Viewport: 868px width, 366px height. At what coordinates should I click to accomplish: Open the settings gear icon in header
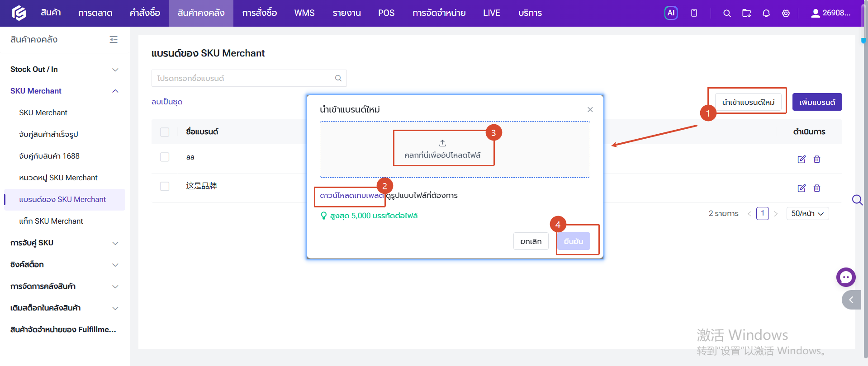pos(786,13)
